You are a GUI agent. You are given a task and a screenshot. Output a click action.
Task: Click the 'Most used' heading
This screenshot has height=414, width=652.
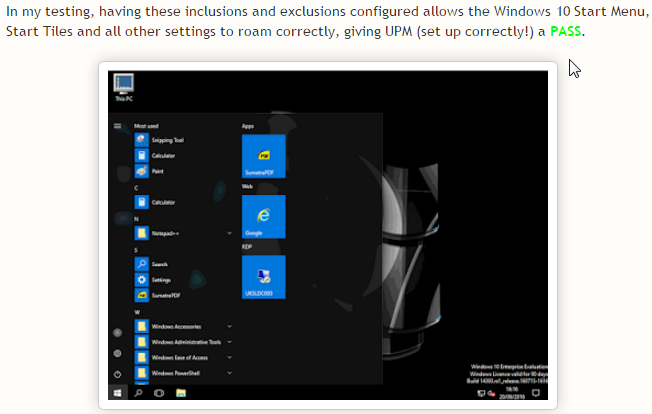click(x=146, y=126)
